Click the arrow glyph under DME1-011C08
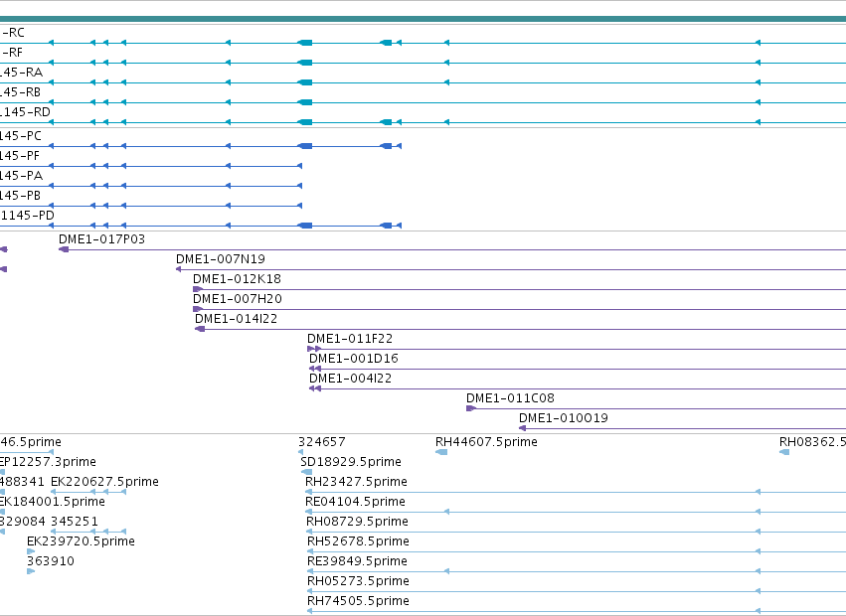The height and width of the screenshot is (616, 846). pos(471,408)
